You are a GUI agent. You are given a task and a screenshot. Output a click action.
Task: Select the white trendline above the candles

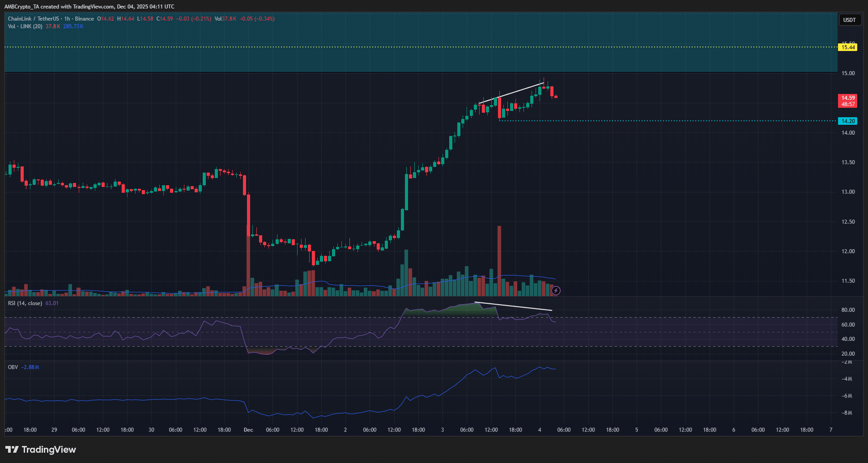[x=511, y=93]
